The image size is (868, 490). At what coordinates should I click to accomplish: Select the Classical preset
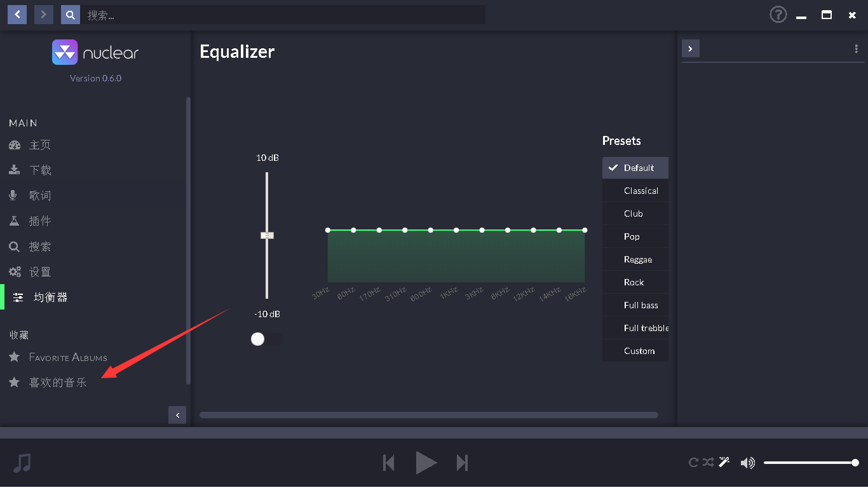(x=641, y=191)
